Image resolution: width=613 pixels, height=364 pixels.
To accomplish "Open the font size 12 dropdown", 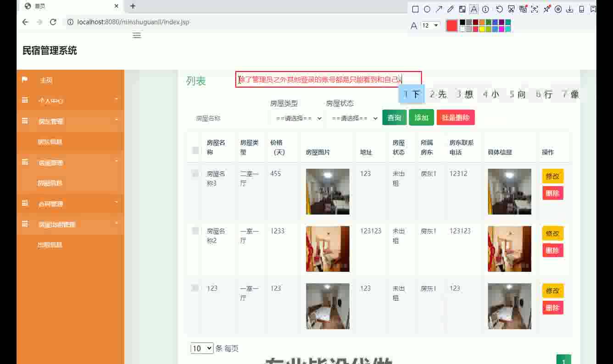I will click(x=430, y=26).
